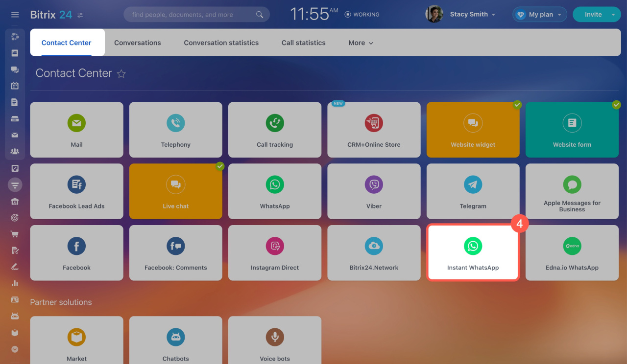627x364 pixels.
Task: Open the cube Market icon in sidebar
Action: click(15, 333)
